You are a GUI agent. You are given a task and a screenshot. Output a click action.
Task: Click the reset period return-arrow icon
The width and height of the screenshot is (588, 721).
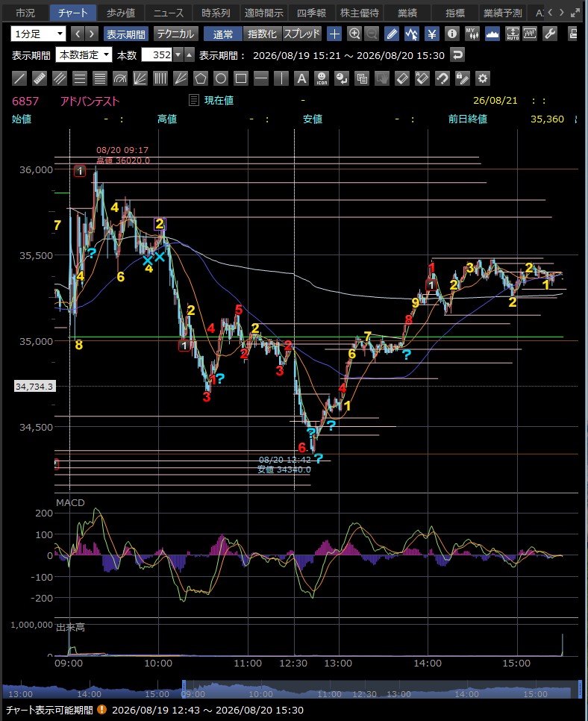[x=457, y=55]
